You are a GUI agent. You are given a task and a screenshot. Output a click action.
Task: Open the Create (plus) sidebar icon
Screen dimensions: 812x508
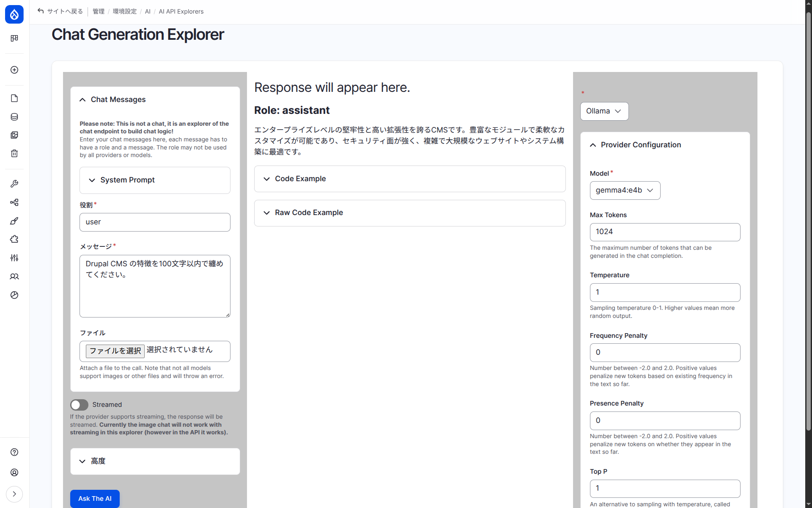click(14, 70)
